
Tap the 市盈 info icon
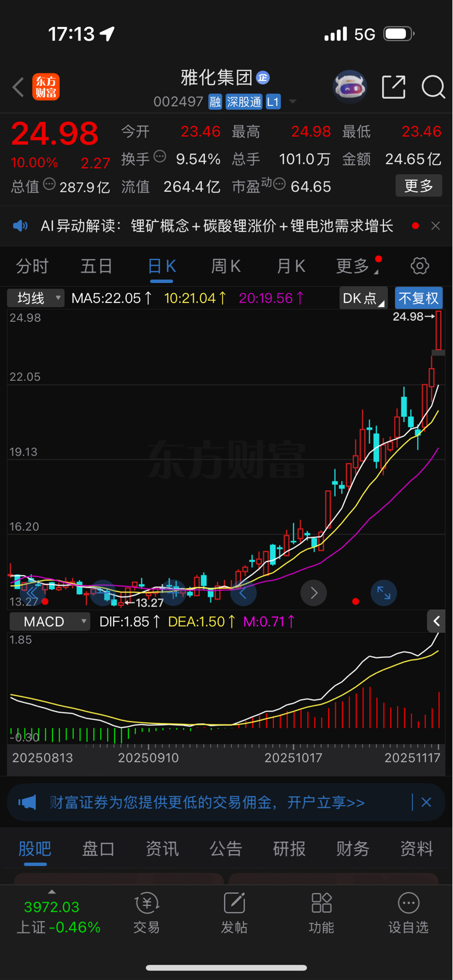279,185
